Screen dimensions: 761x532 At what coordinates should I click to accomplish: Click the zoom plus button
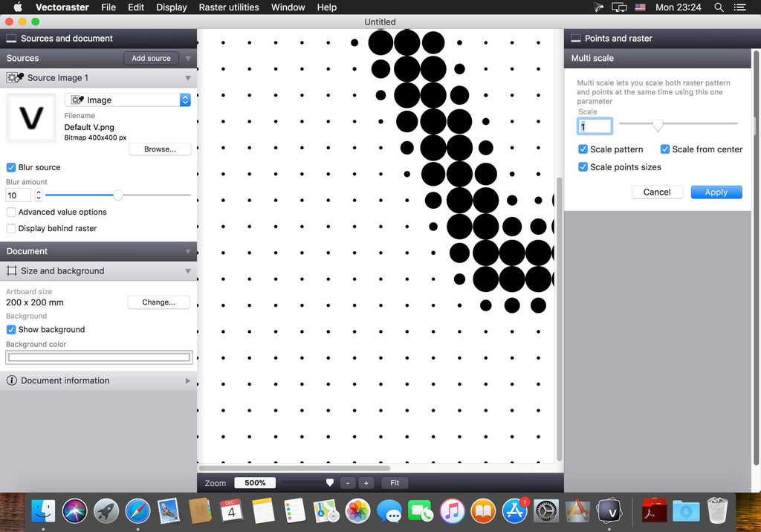pyautogui.click(x=366, y=483)
